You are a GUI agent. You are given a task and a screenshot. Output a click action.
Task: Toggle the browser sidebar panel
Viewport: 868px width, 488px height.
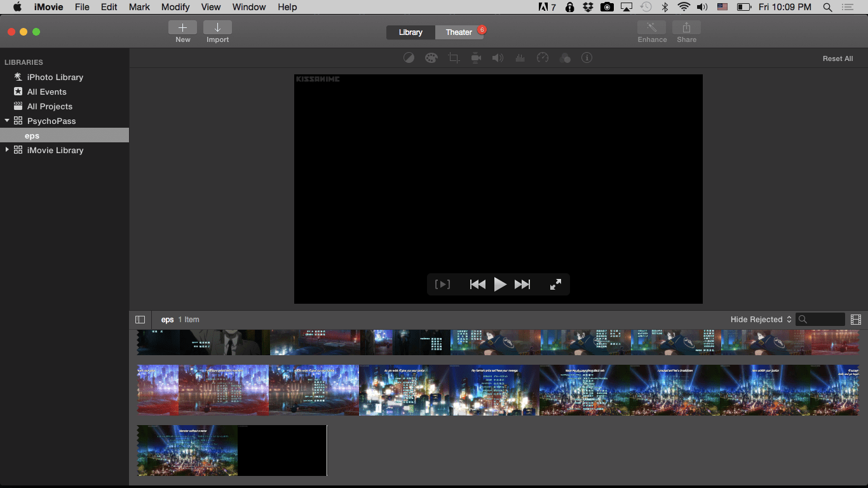click(140, 320)
